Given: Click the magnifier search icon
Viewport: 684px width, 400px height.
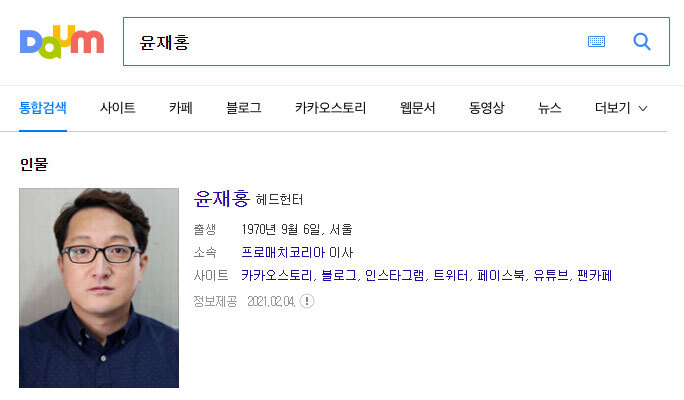Looking at the screenshot, I should tap(642, 42).
